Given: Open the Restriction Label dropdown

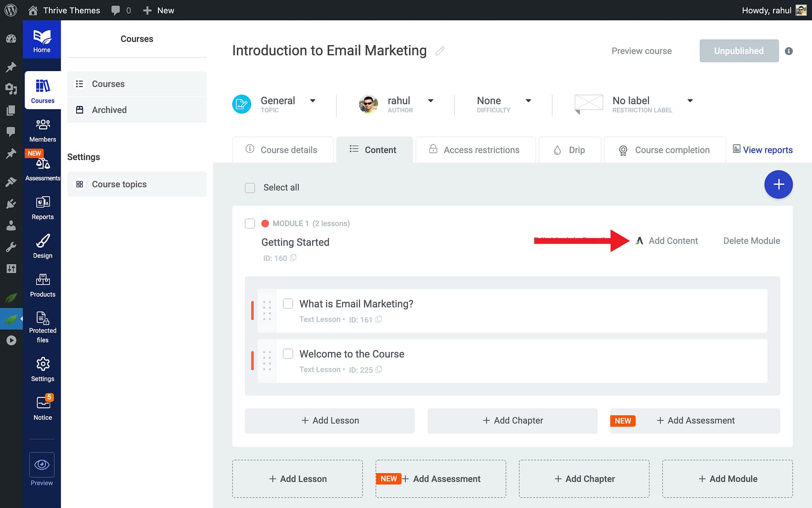Looking at the screenshot, I should point(690,101).
